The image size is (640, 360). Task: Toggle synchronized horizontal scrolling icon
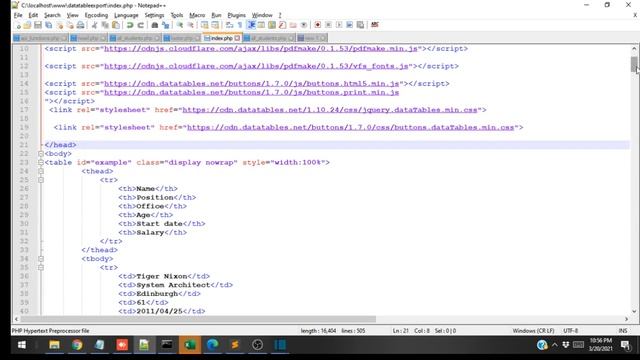[215, 25]
